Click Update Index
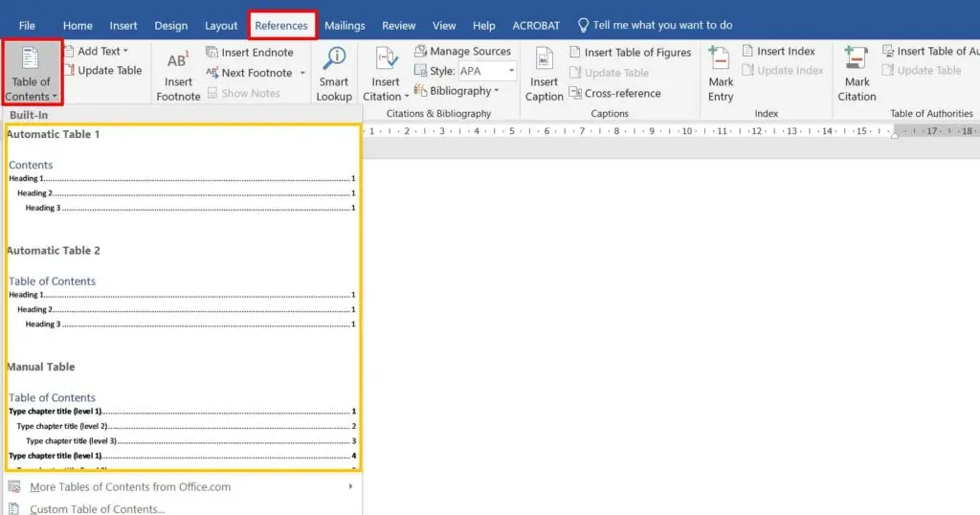The width and height of the screenshot is (980, 515). (783, 71)
